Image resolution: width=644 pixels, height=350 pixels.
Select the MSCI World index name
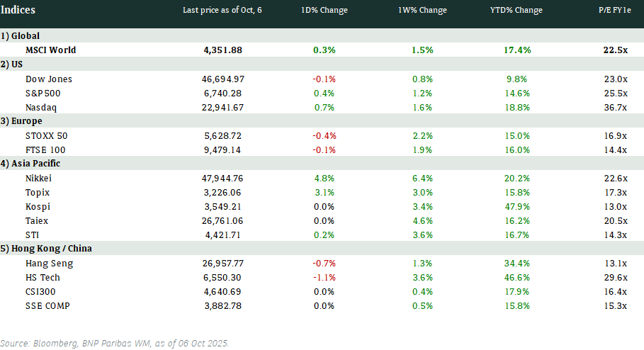point(50,50)
